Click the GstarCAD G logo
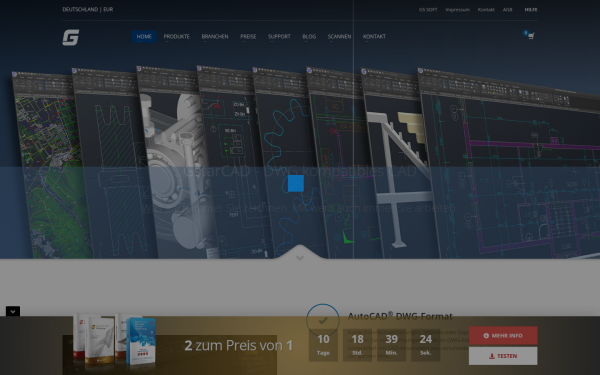600x375 pixels. pyautogui.click(x=71, y=38)
